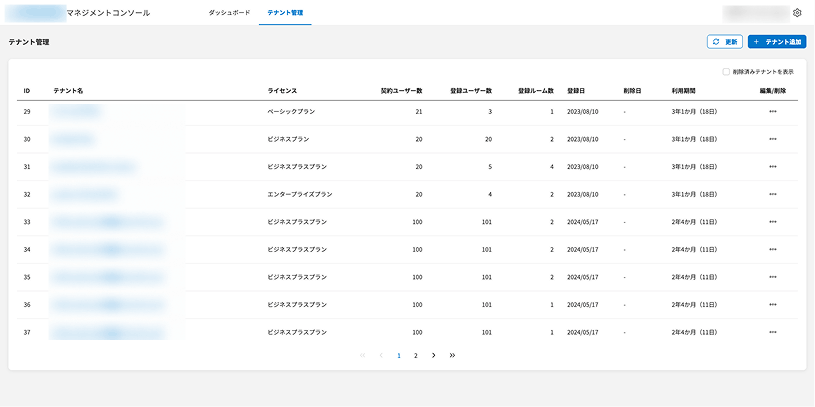Click registration date of tenant 29

(x=583, y=112)
